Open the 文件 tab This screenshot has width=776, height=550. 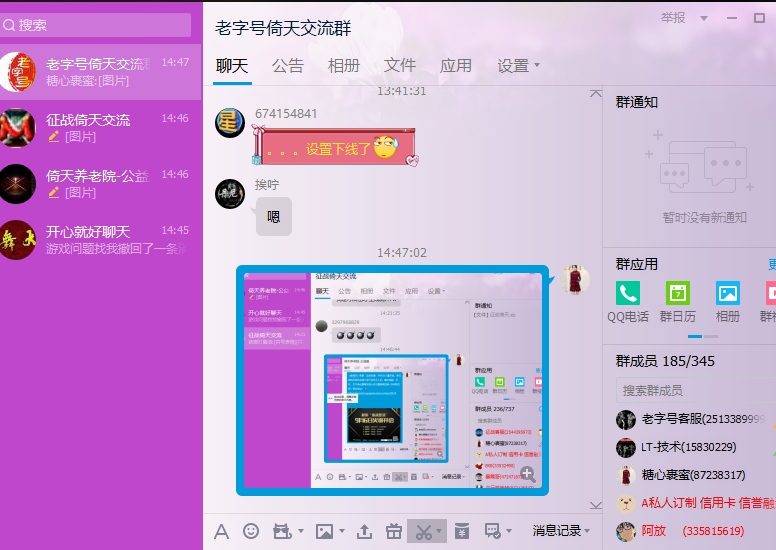pyautogui.click(x=399, y=66)
